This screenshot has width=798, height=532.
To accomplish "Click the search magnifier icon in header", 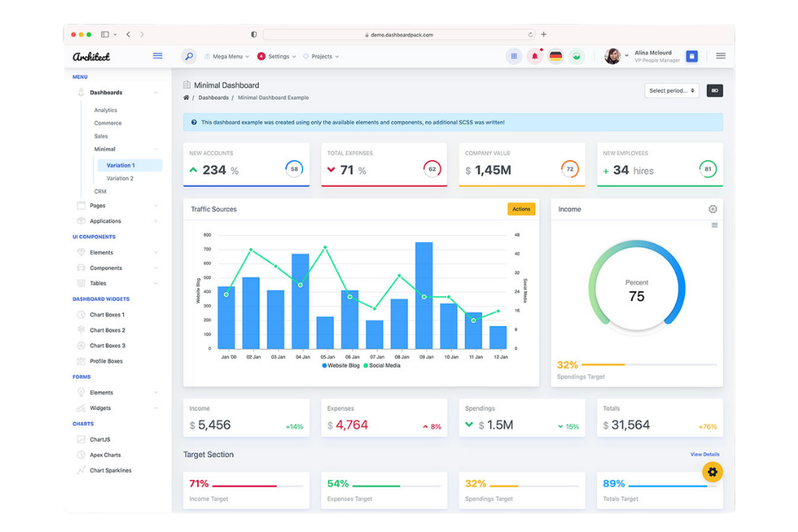I will [x=189, y=56].
